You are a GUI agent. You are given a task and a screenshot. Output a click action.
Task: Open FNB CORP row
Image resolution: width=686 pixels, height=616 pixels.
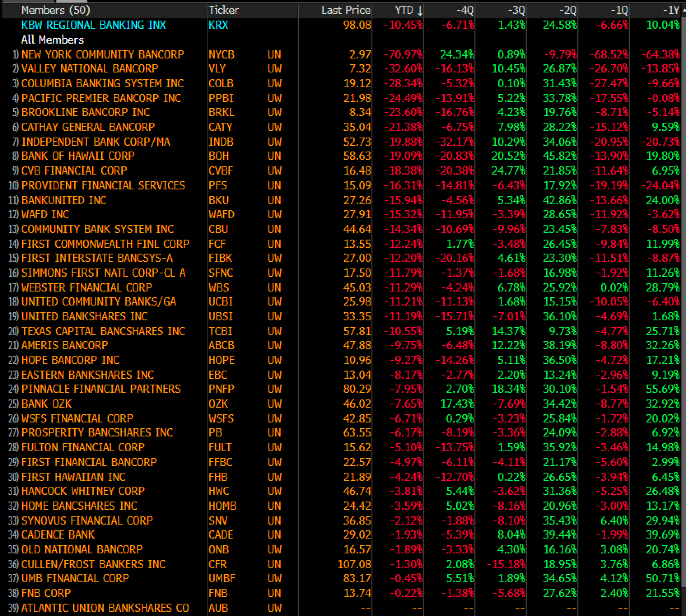point(342,593)
